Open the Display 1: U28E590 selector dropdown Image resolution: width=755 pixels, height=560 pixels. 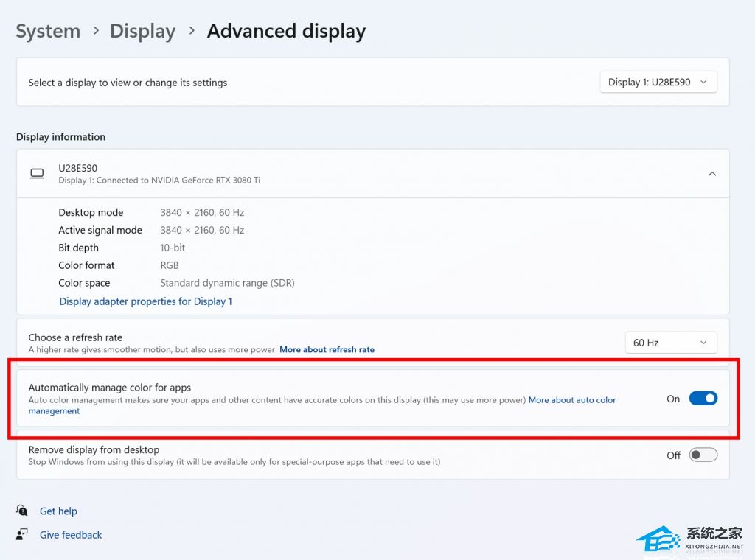[658, 83]
